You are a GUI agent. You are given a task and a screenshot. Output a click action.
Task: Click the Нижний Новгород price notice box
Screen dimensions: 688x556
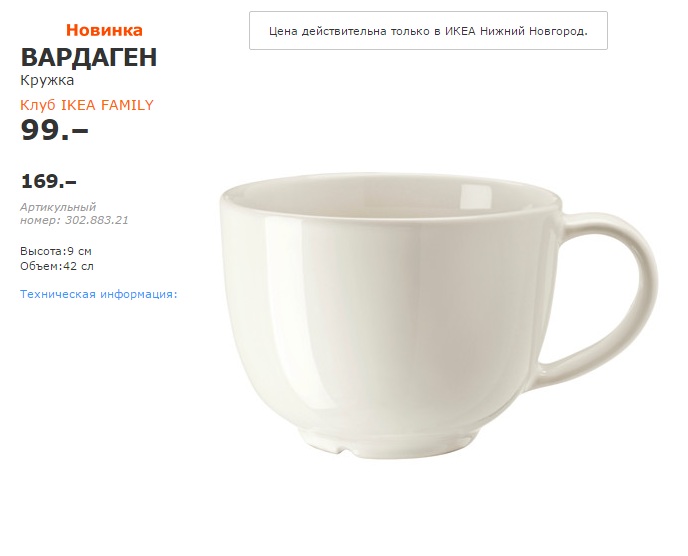[x=428, y=31]
